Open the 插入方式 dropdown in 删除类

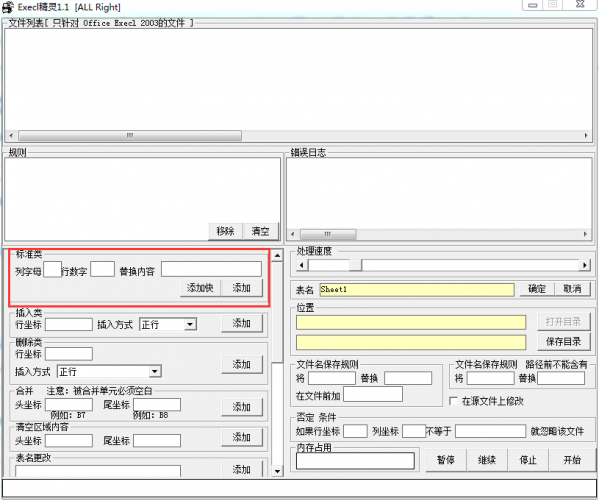154,371
